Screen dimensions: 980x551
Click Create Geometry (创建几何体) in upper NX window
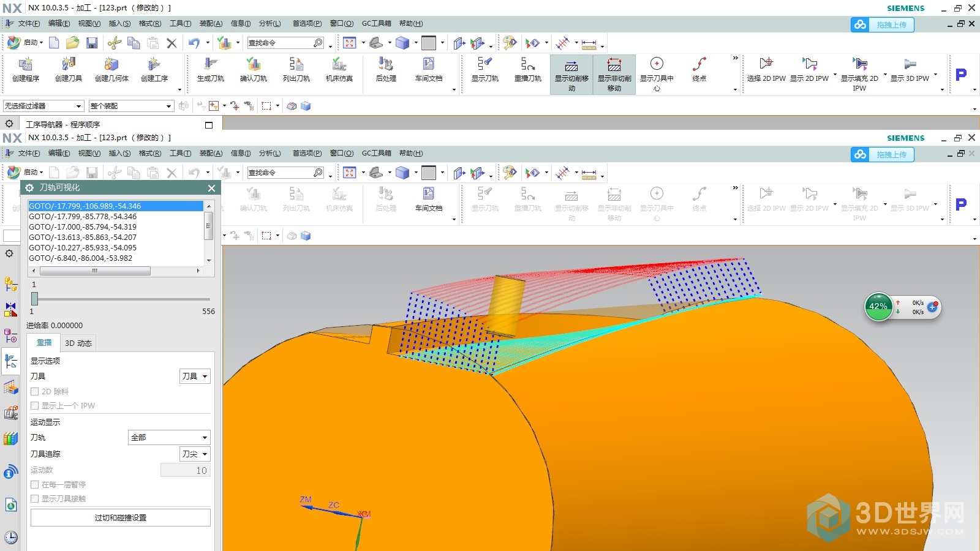click(111, 69)
